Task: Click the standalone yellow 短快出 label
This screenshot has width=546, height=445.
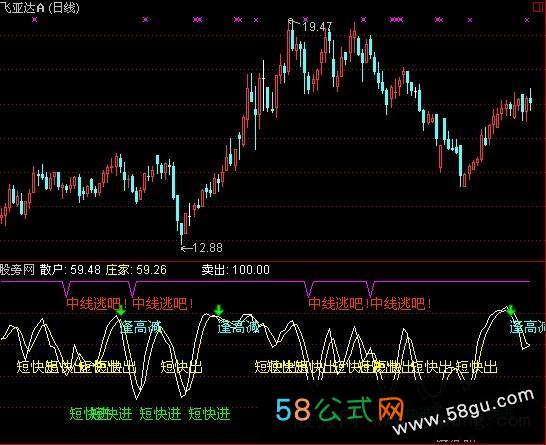Action: click(x=181, y=367)
